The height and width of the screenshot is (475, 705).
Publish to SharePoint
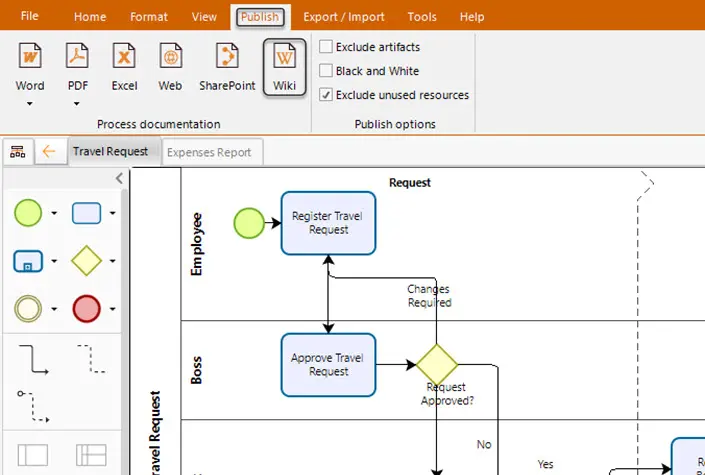(227, 67)
